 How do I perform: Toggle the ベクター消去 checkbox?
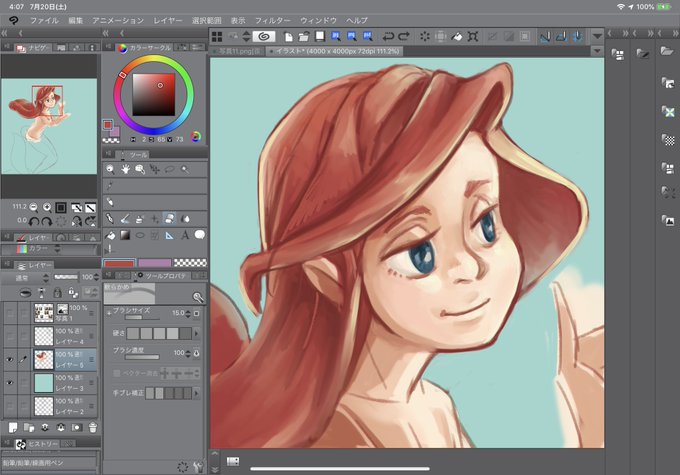click(x=117, y=373)
